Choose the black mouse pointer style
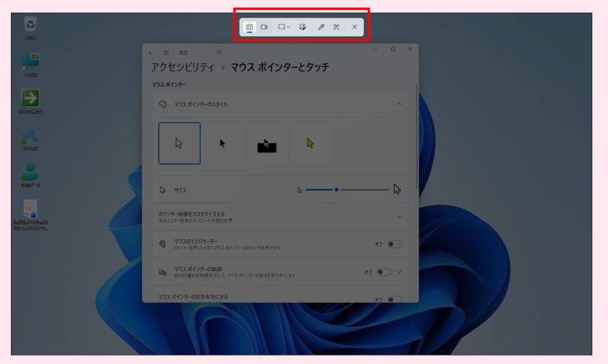 [x=223, y=143]
